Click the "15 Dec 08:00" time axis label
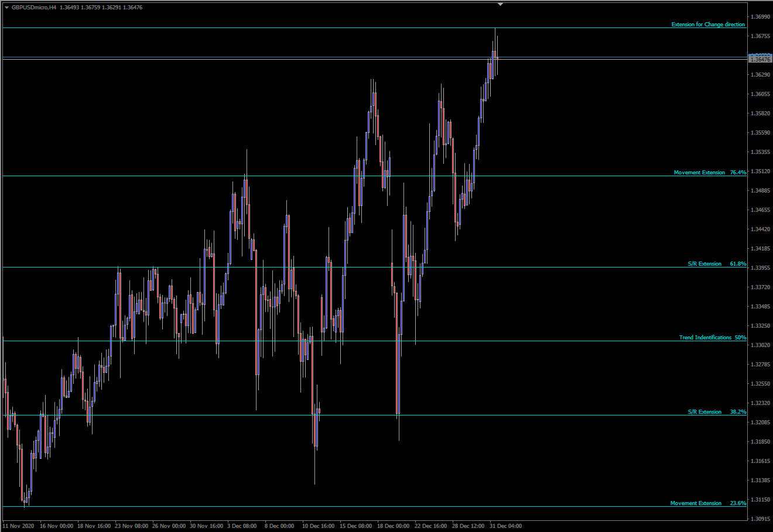This screenshot has height=532, width=773. pyautogui.click(x=356, y=526)
